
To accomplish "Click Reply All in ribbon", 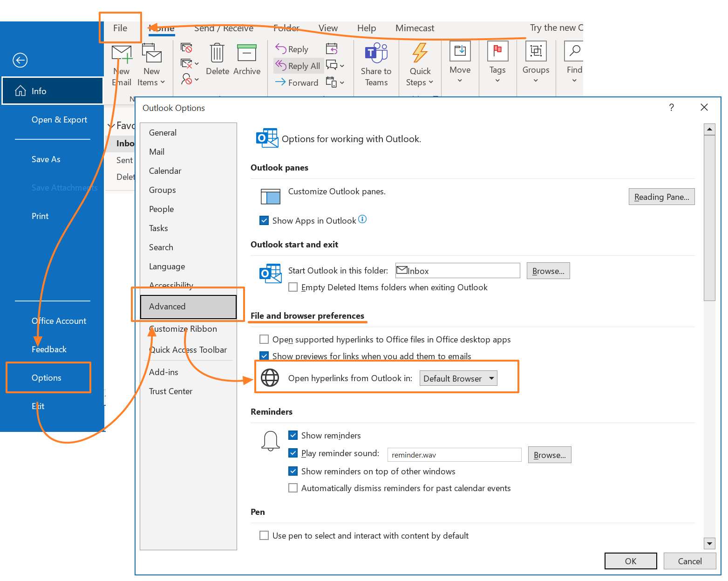I will 298,66.
